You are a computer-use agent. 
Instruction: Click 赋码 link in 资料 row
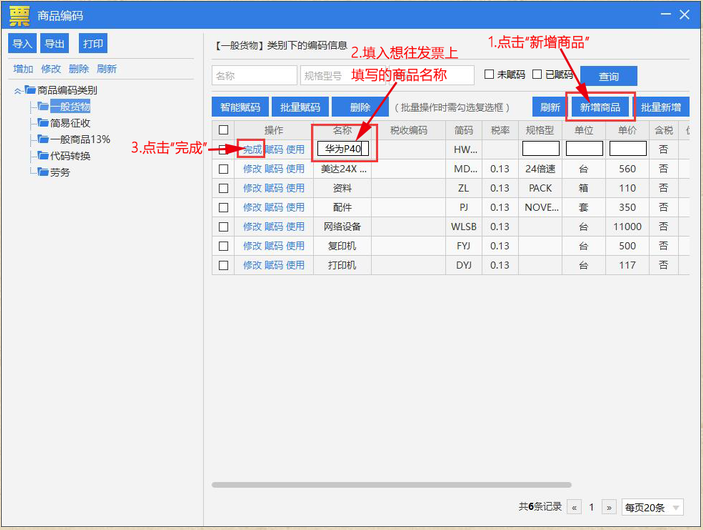[273, 188]
